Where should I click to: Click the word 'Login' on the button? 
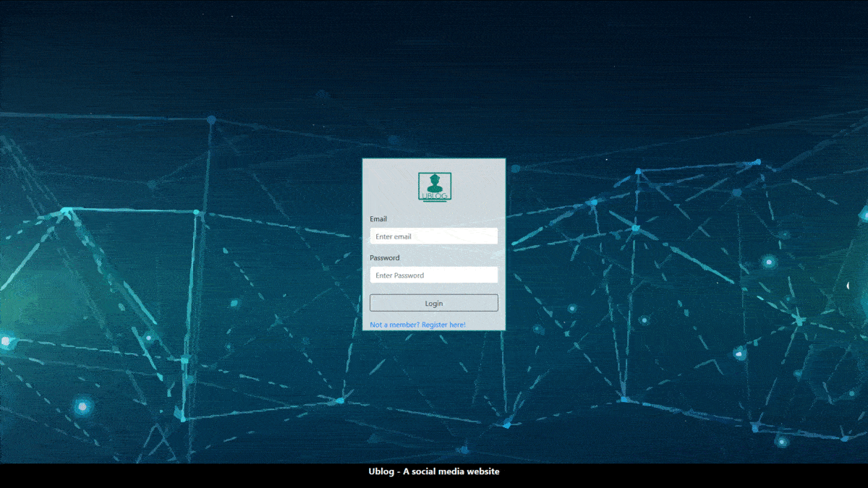(x=434, y=304)
